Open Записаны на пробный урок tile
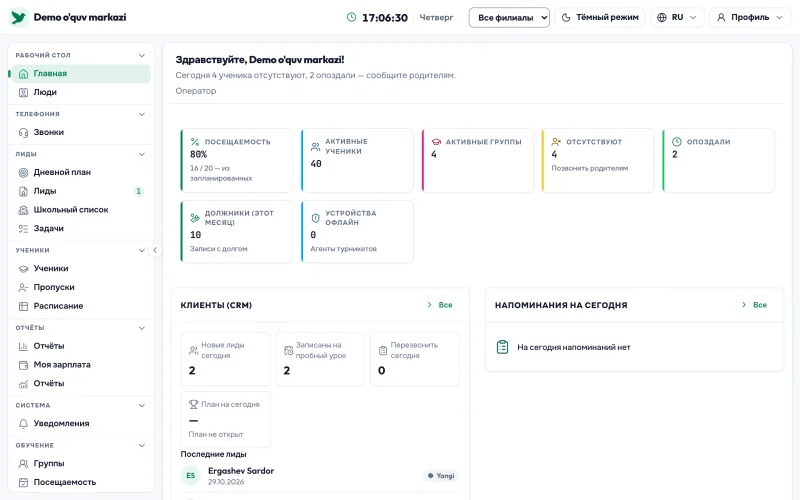The height and width of the screenshot is (500, 800). point(320,359)
